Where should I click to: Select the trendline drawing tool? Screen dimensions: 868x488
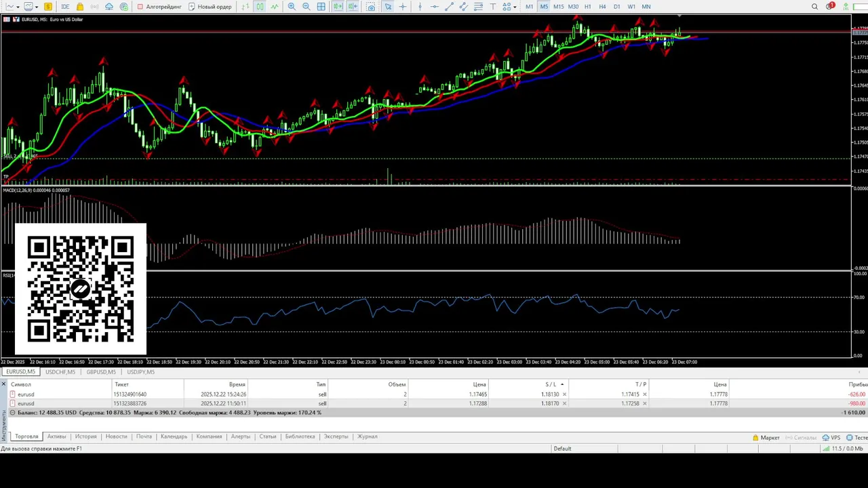tap(449, 7)
